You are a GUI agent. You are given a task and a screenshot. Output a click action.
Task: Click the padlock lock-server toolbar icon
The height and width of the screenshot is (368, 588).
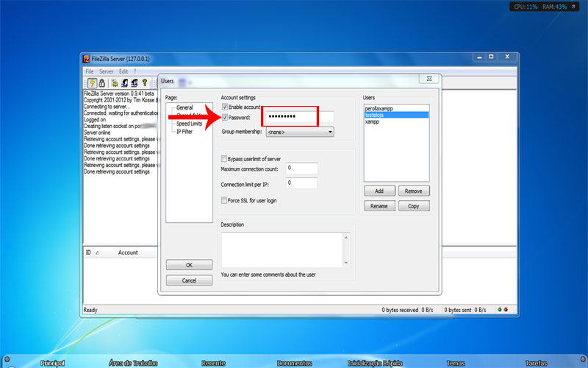pyautogui.click(x=101, y=83)
